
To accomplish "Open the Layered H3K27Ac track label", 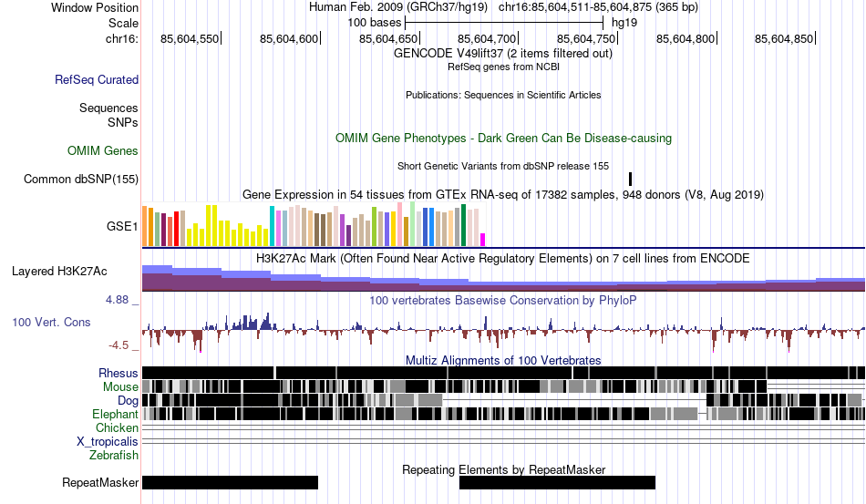I will click(59, 271).
